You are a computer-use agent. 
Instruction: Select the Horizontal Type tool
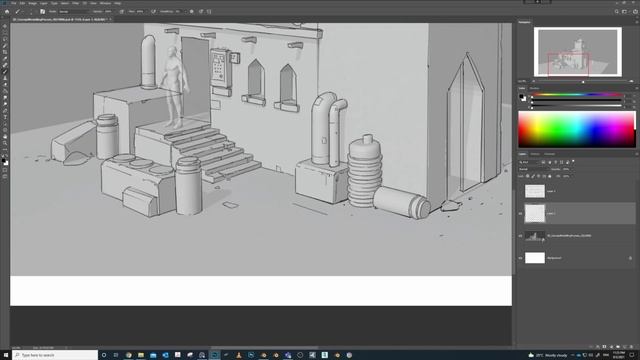click(x=5, y=117)
